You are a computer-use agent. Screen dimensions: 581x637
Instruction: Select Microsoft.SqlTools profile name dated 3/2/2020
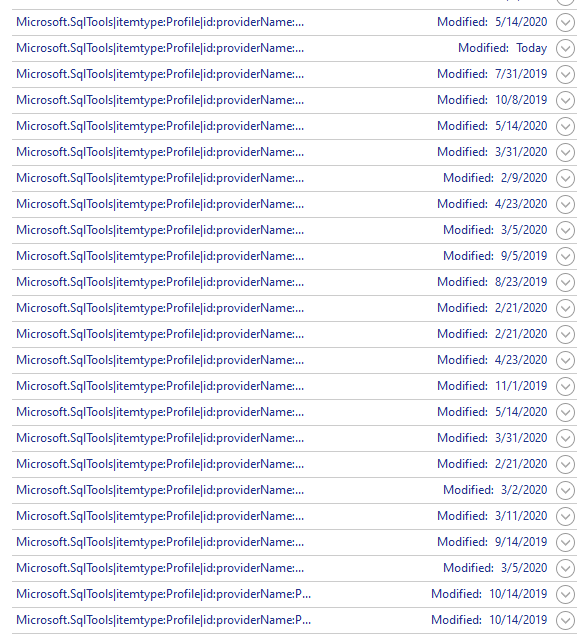point(160,490)
